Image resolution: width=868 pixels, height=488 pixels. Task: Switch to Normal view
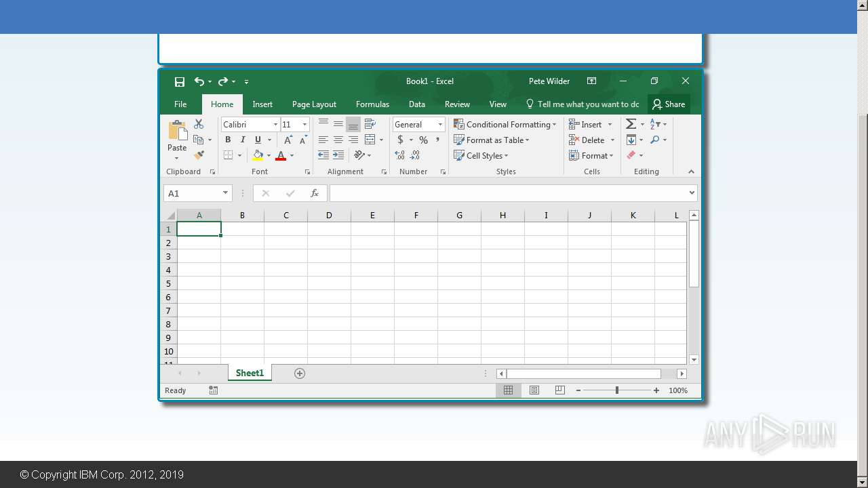pyautogui.click(x=508, y=390)
